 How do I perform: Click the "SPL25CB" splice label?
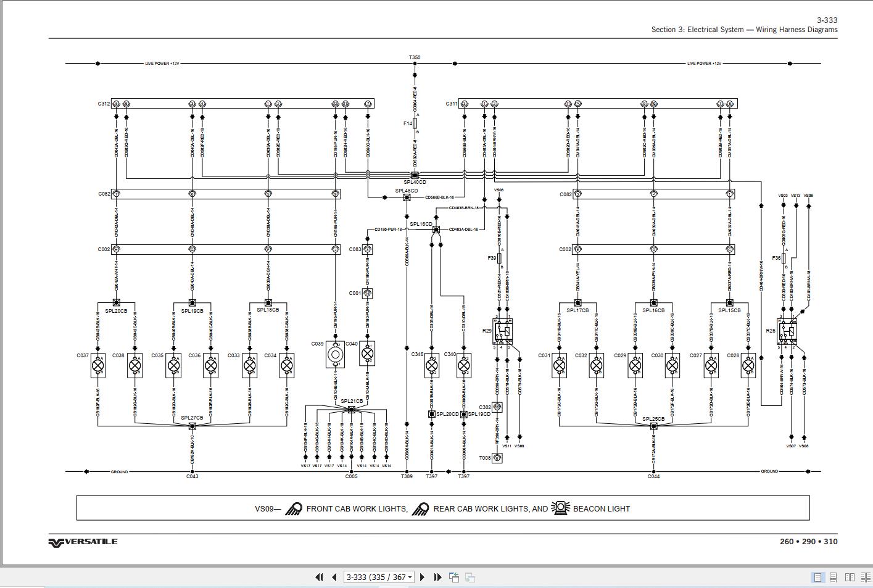653,419
